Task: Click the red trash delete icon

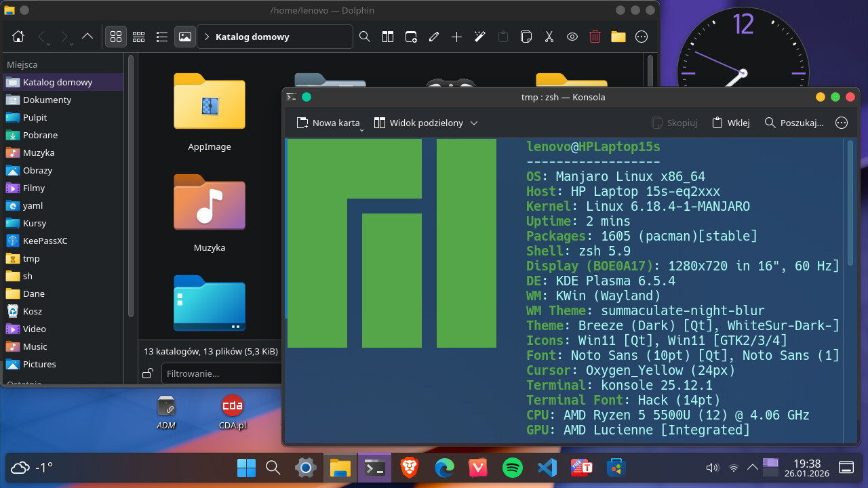Action: point(595,37)
